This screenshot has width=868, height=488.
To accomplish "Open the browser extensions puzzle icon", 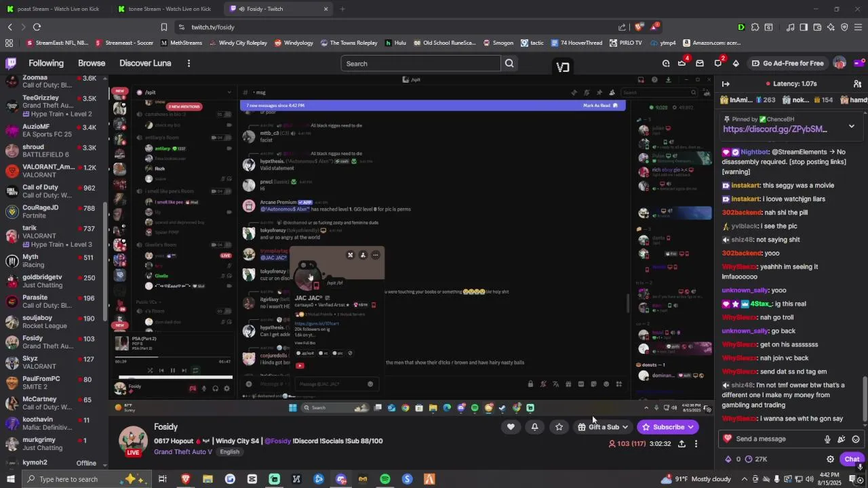I will [754, 27].
